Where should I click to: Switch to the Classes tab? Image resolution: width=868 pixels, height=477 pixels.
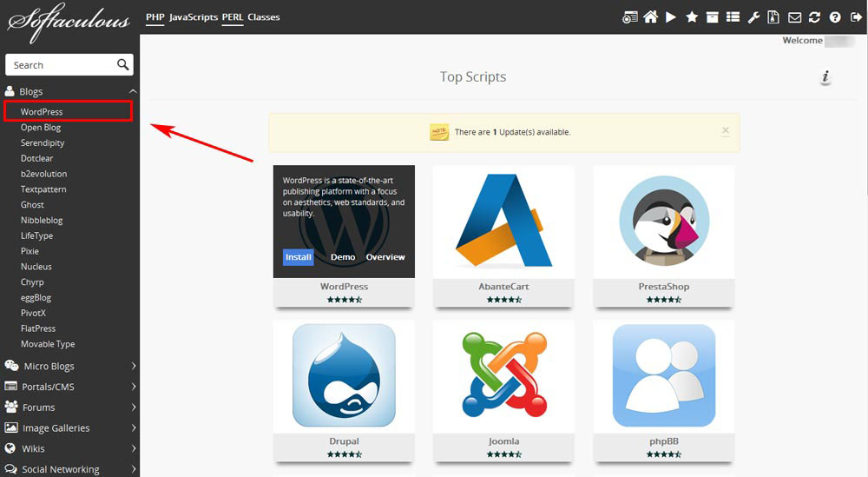coord(264,17)
